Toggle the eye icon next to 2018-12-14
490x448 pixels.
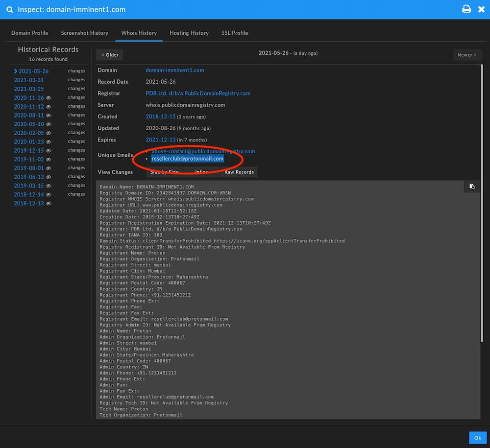click(x=49, y=194)
